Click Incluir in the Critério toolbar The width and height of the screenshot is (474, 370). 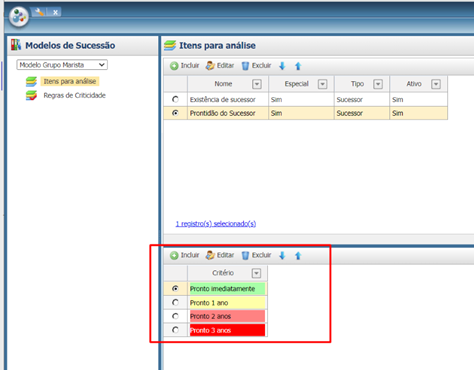184,255
